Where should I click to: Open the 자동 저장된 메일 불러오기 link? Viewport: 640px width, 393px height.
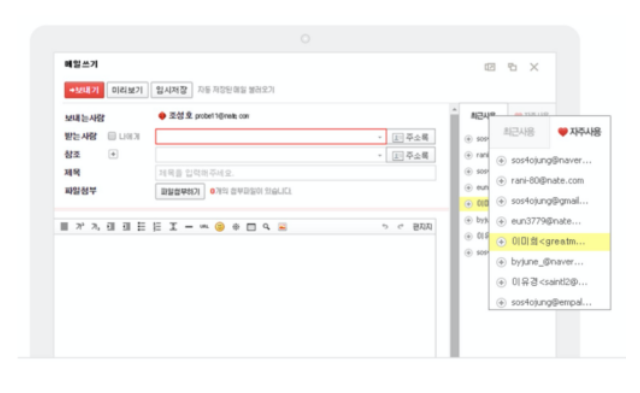click(x=236, y=90)
